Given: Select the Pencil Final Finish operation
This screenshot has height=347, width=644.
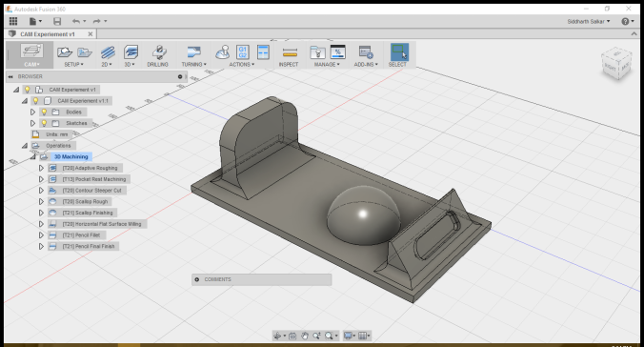Looking at the screenshot, I should pos(89,246).
